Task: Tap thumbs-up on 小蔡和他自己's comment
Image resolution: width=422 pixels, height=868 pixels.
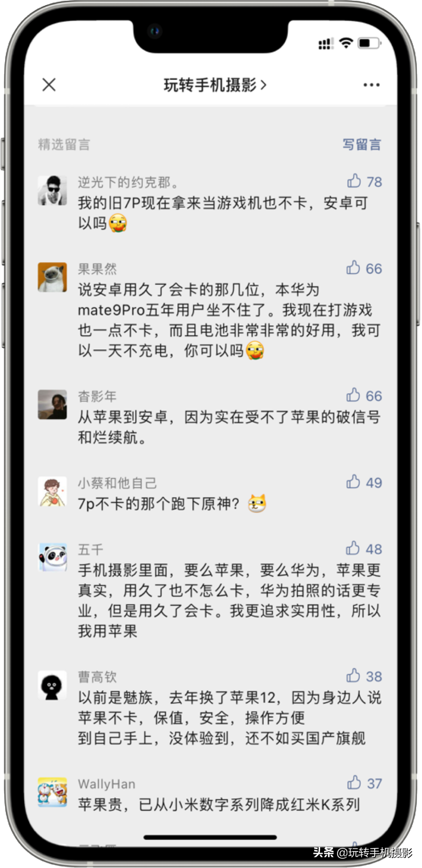Action: 353,482
